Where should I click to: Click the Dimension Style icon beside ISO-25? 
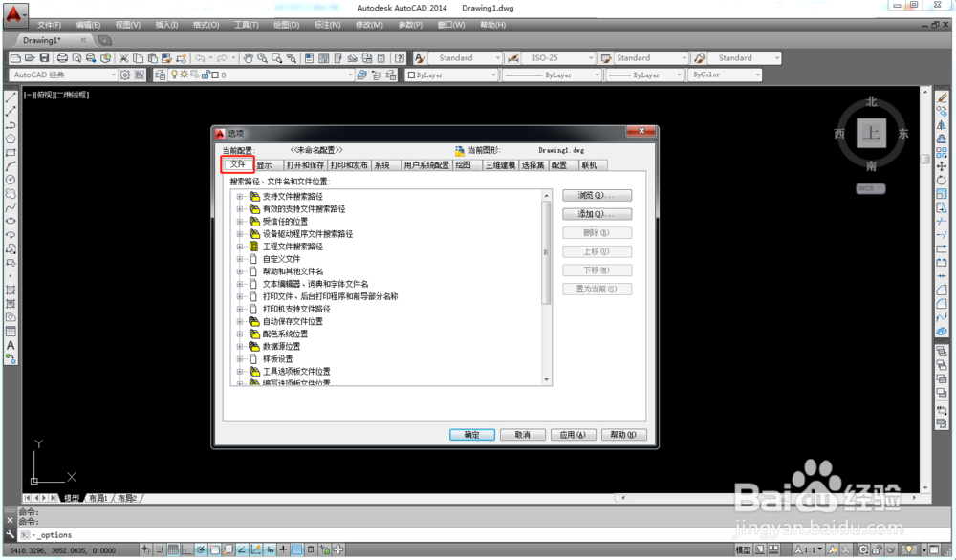513,58
